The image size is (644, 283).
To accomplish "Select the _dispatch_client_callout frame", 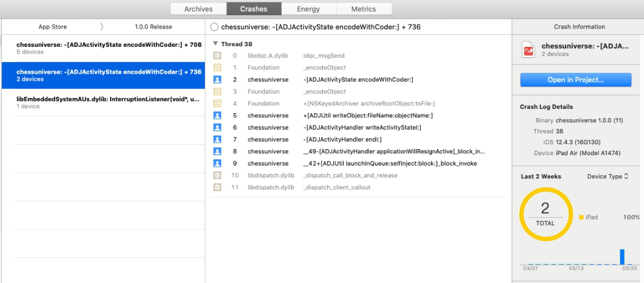I will (337, 187).
